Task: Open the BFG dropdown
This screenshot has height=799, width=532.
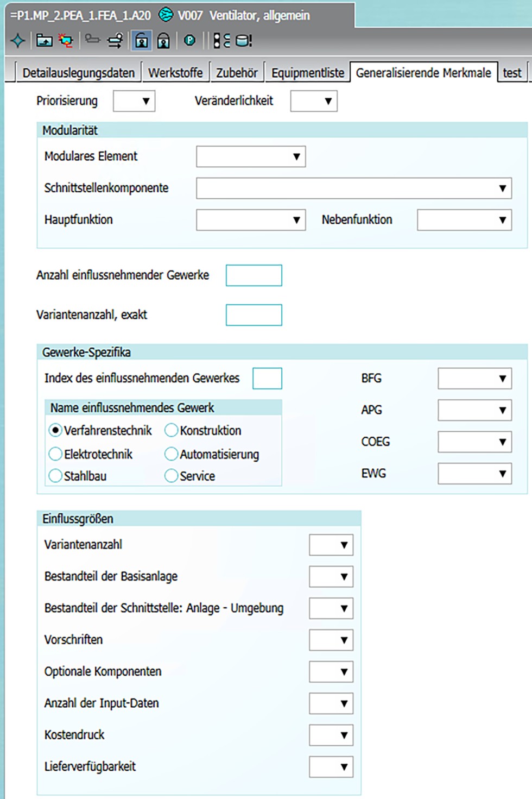Action: [474, 379]
